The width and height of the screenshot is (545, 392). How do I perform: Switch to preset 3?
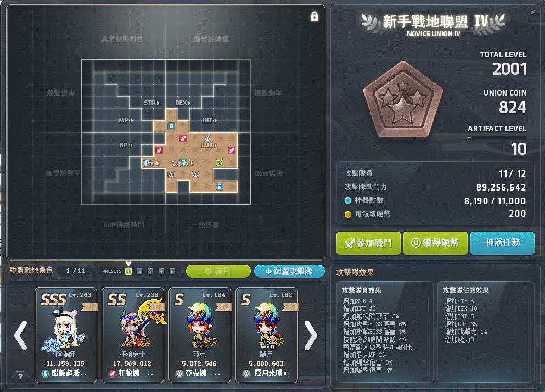[x=150, y=271]
